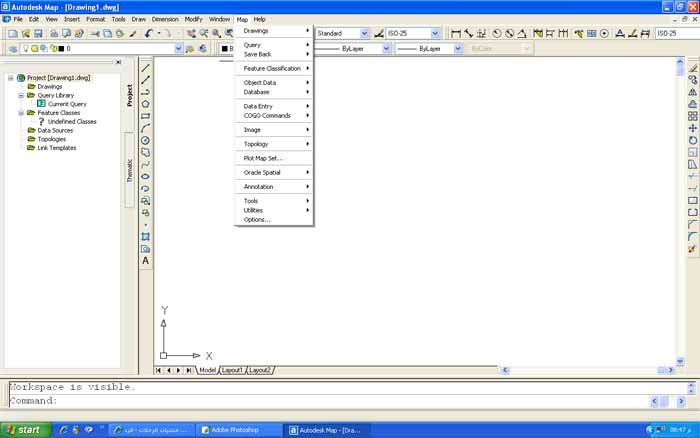Collapse the Query Library tree node
The image size is (700, 438).
point(21,96)
